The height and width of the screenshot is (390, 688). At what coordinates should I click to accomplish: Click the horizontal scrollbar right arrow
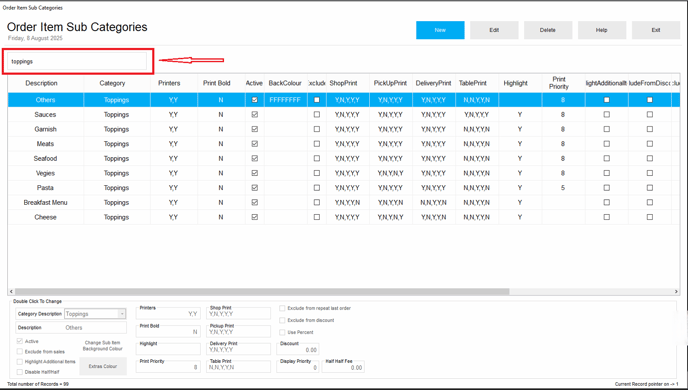676,291
